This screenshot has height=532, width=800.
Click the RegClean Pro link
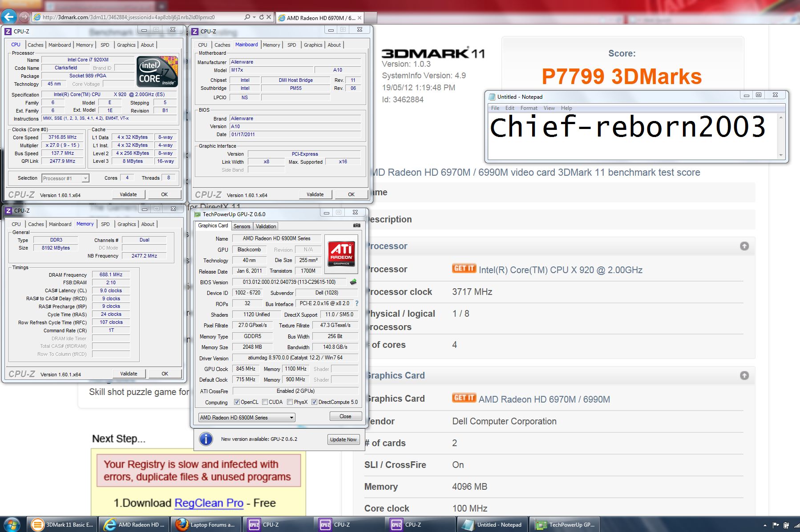[x=209, y=503]
